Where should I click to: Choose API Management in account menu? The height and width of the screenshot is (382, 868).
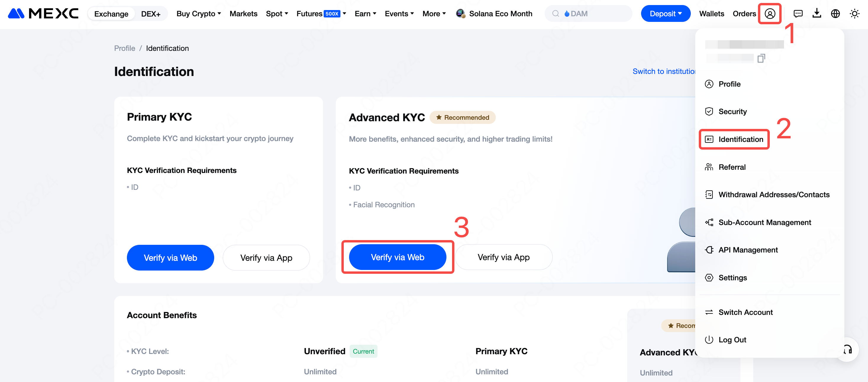point(748,250)
